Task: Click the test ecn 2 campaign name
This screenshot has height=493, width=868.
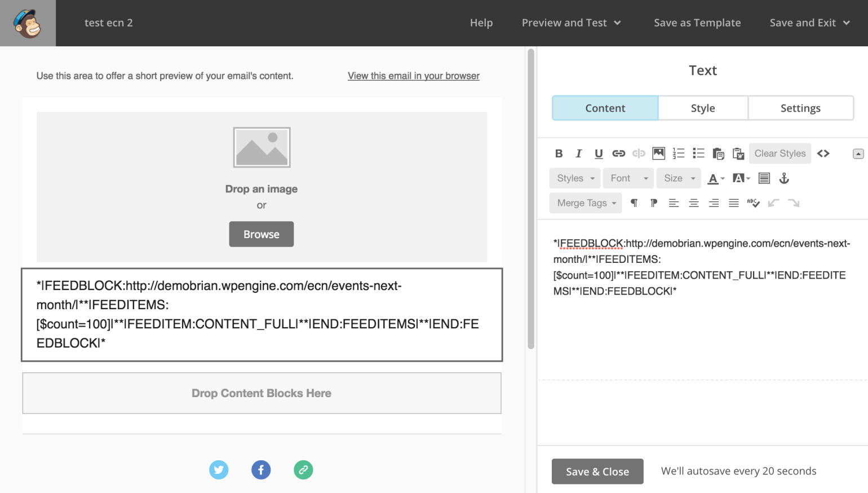Action: point(109,23)
